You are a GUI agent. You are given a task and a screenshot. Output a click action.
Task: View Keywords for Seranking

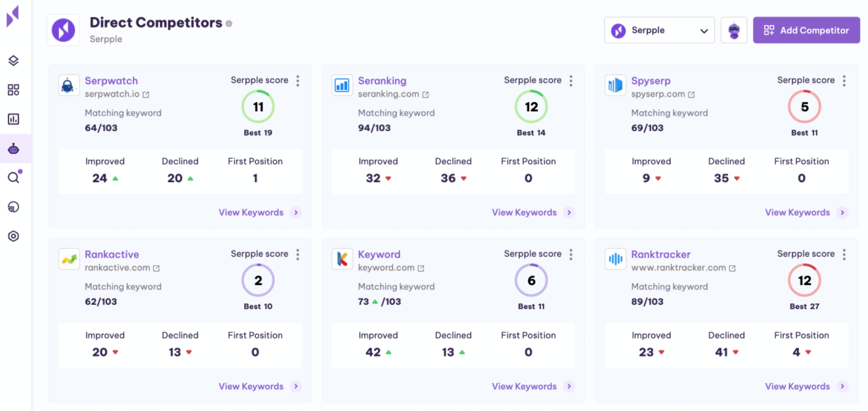pyautogui.click(x=533, y=212)
